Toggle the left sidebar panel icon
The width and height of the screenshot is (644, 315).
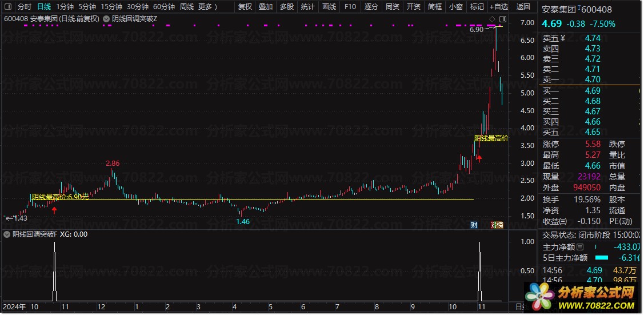[7, 7]
